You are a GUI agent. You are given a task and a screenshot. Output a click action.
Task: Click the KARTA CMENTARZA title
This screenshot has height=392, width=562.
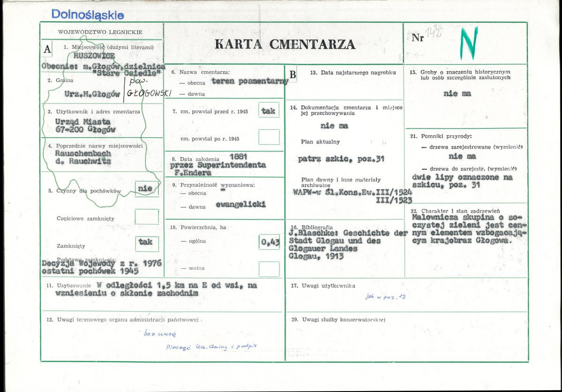[x=285, y=44]
